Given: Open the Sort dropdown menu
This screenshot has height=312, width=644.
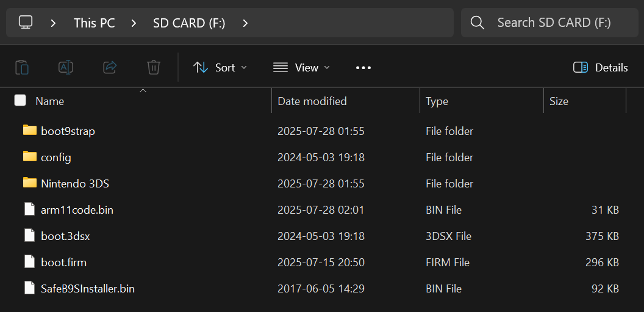Looking at the screenshot, I should click(220, 67).
